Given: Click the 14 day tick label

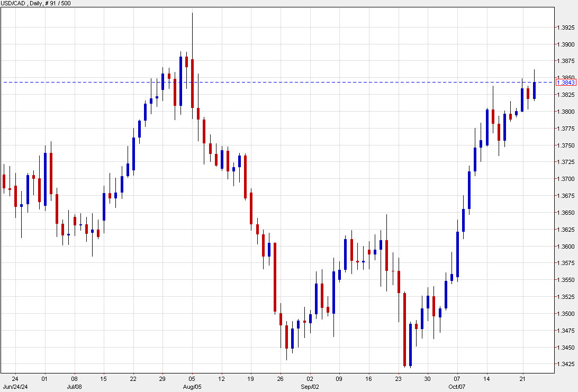Looking at the screenshot, I should tap(487, 379).
